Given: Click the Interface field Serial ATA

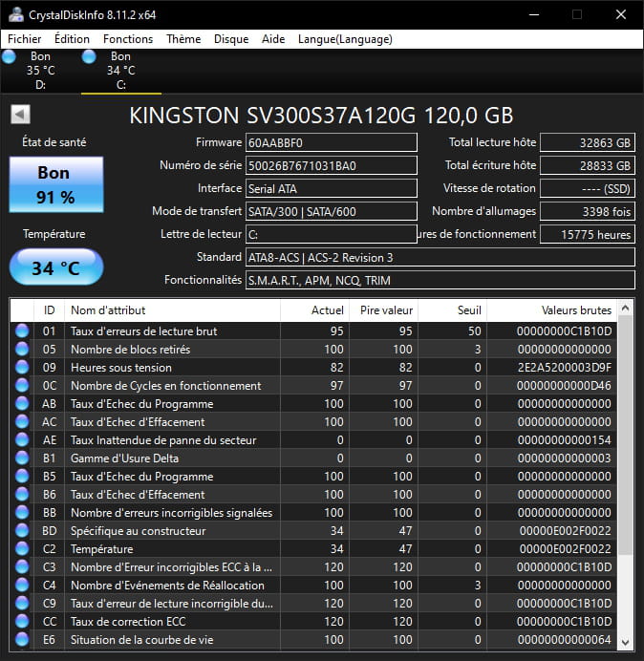Looking at the screenshot, I should click(332, 188).
